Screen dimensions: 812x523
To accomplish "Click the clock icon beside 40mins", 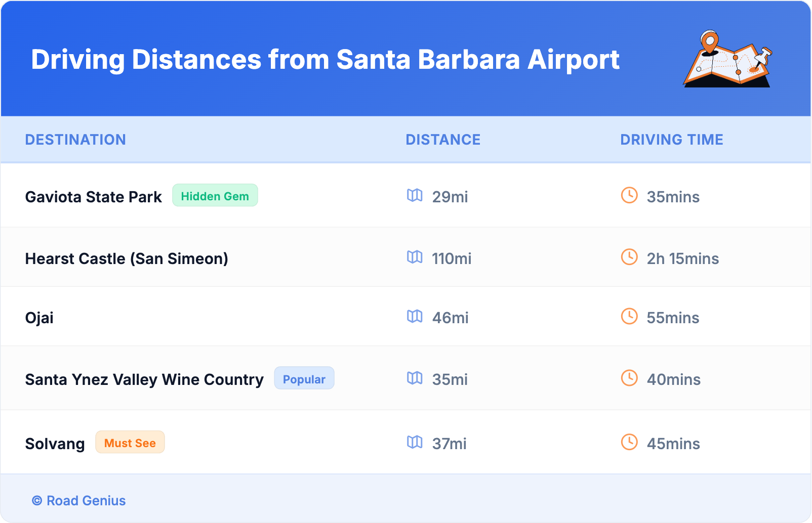I will 629,378.
